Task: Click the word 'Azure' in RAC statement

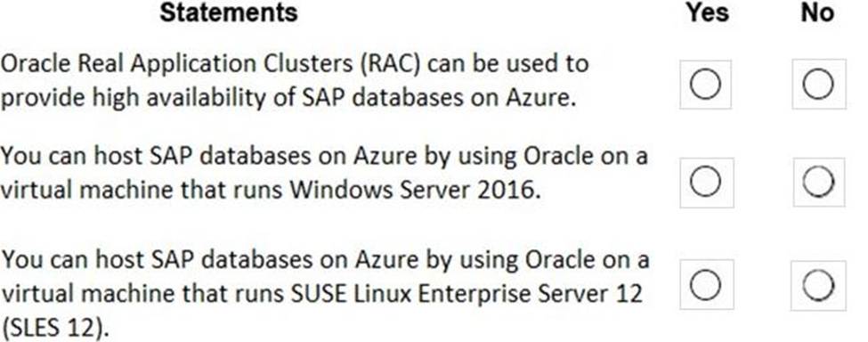Action: [540, 98]
